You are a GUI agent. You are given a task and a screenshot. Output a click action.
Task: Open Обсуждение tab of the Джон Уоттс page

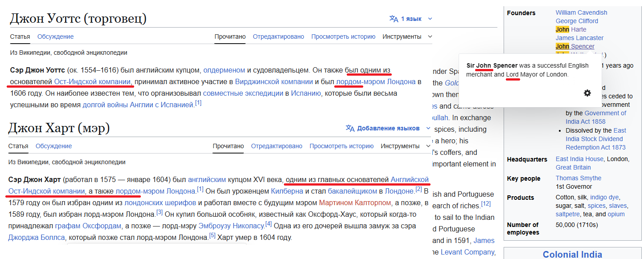coord(56,36)
